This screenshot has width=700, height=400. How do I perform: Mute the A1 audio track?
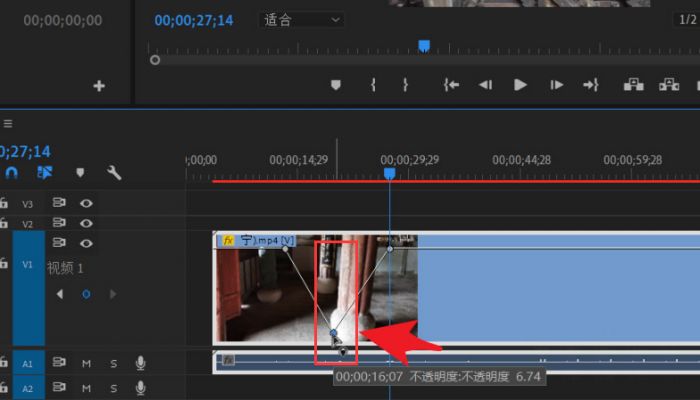point(87,363)
